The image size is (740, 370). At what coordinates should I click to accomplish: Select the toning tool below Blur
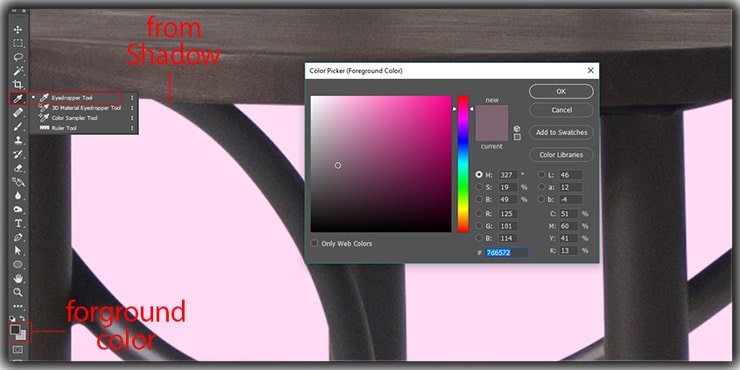(18, 210)
